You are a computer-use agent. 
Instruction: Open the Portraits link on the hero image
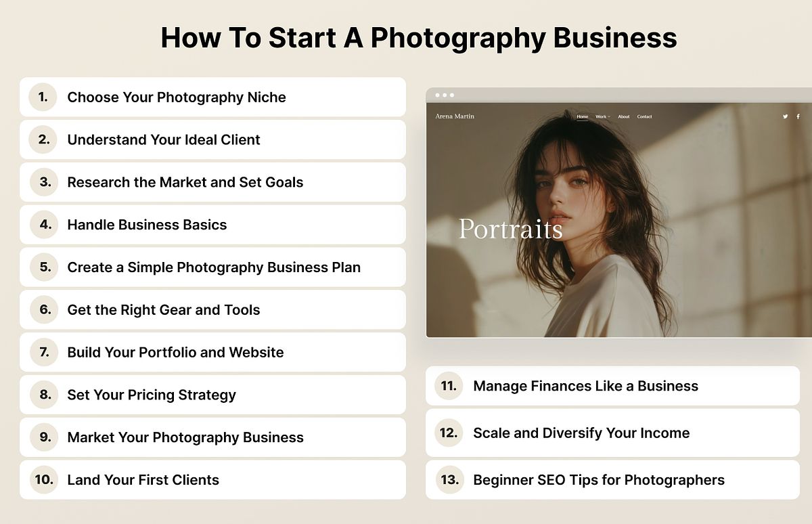click(x=510, y=230)
